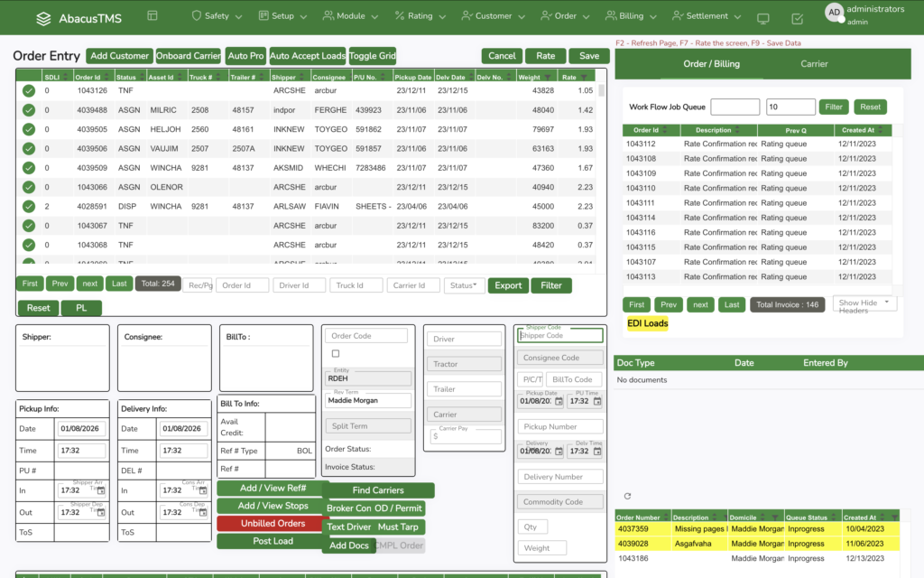Click the Add Customer button
924x578 pixels.
coord(119,56)
